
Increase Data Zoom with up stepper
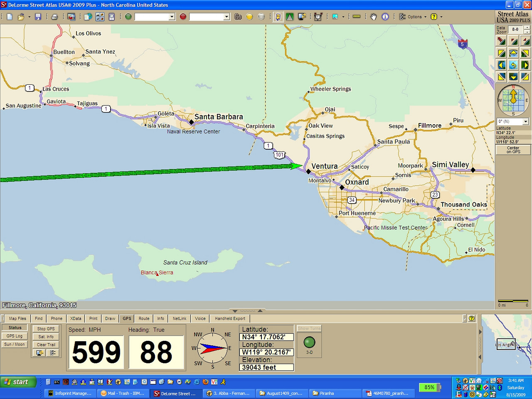(527, 27)
